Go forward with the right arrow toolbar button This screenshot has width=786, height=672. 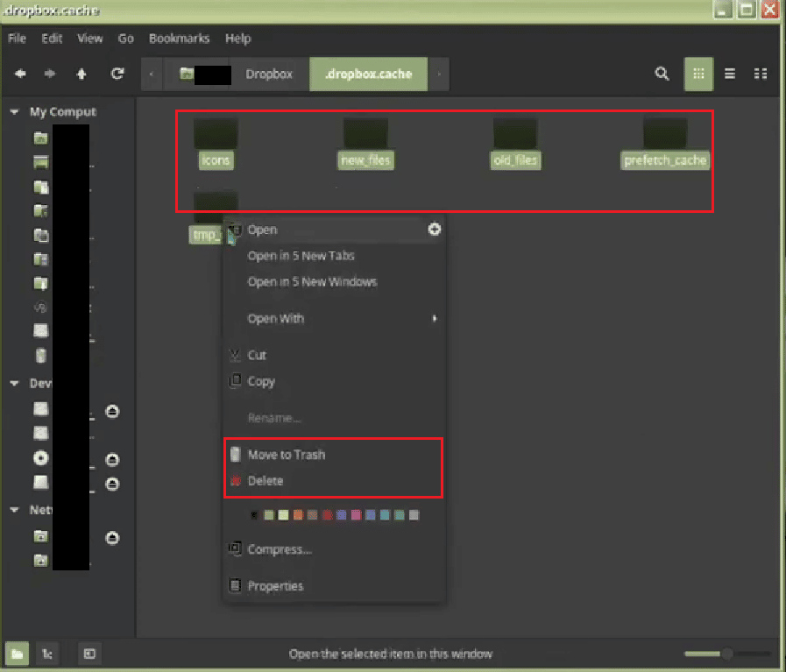50,74
